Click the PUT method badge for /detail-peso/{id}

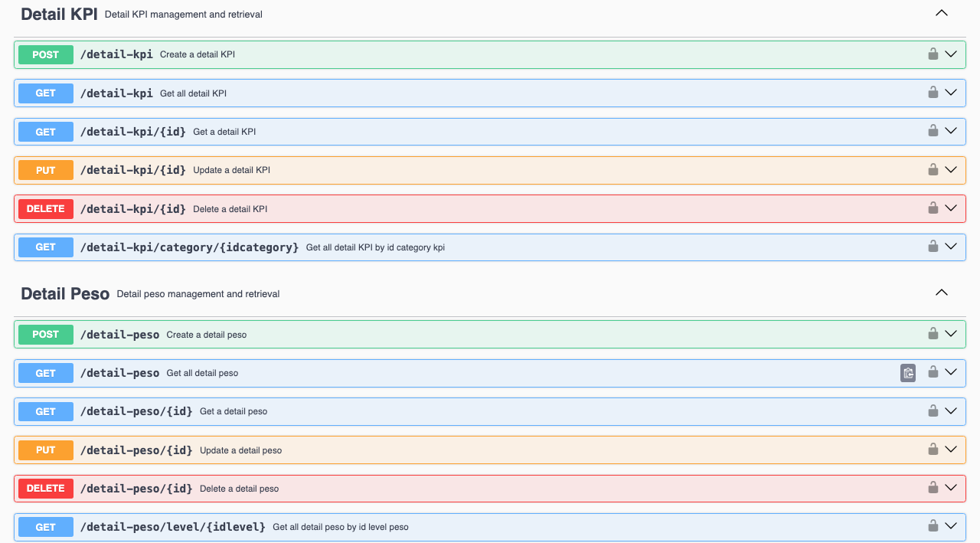pos(46,450)
